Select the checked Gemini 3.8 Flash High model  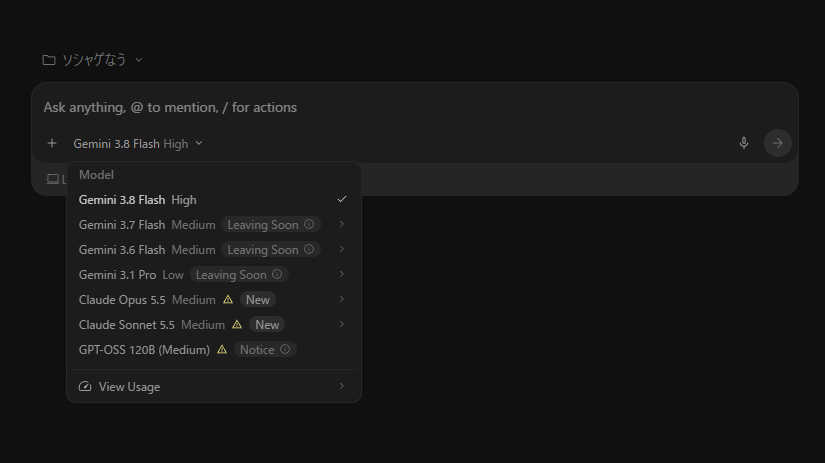pyautogui.click(x=214, y=200)
